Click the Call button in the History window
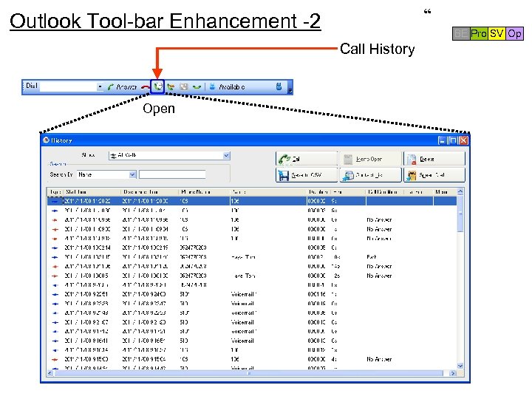Viewport: 532px width, 399px height. (x=307, y=159)
